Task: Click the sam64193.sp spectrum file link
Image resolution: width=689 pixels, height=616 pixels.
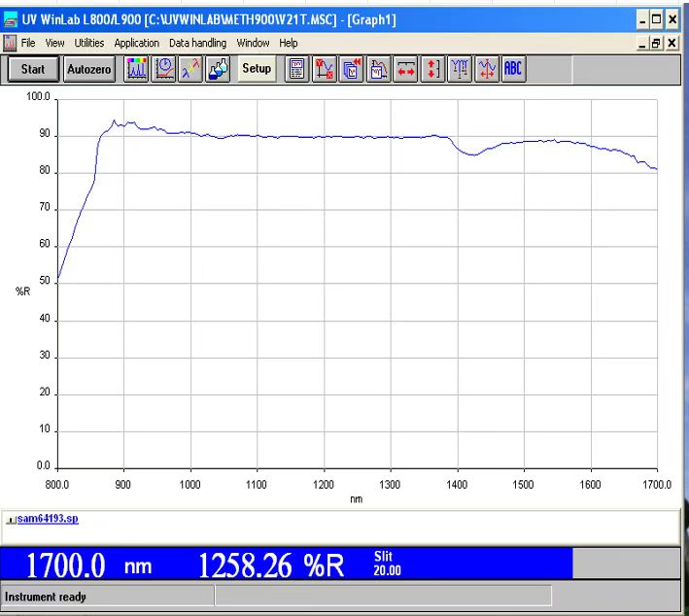Action: coord(48,519)
